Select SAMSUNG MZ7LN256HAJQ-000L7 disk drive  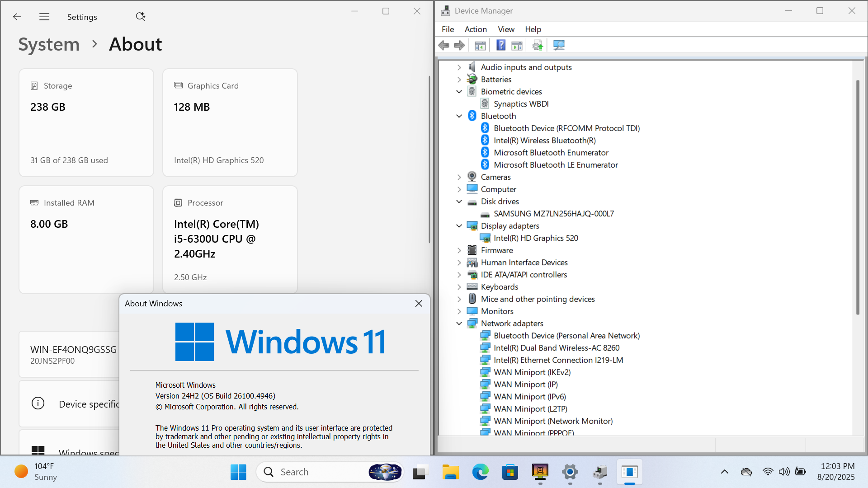tap(553, 214)
